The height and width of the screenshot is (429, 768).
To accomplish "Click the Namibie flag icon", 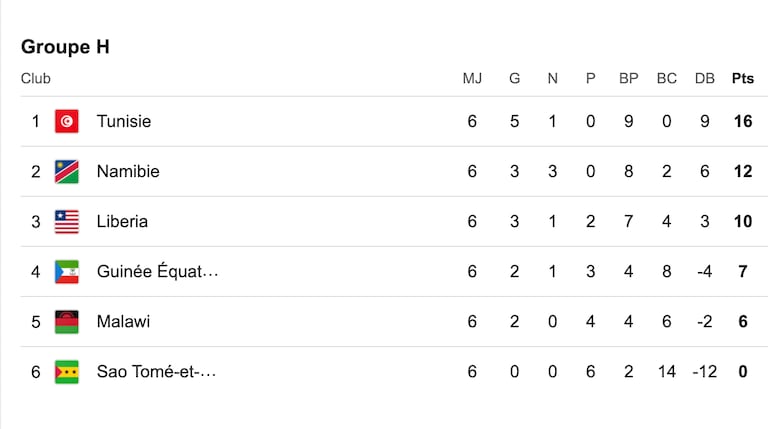I will coord(67,171).
